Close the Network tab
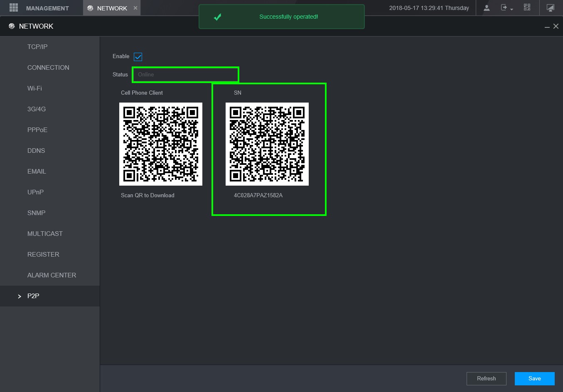The width and height of the screenshot is (563, 392). click(135, 8)
